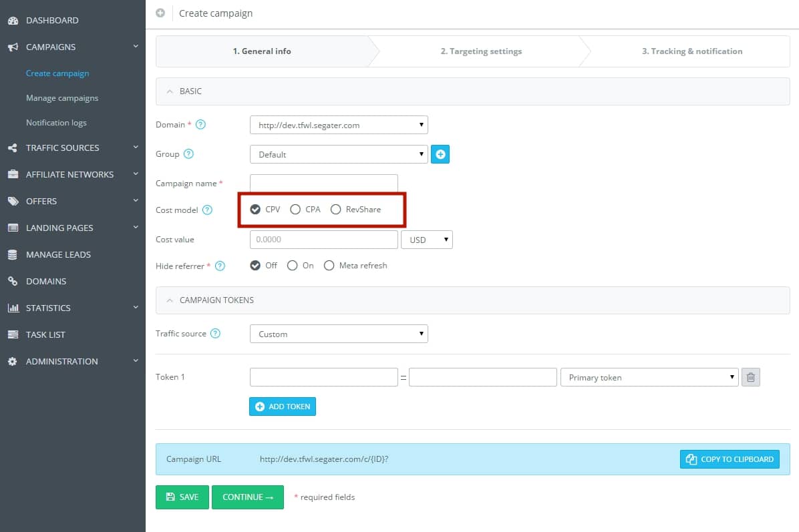This screenshot has width=799, height=532.
Task: Open Notification logs in the sidebar
Action: (56, 123)
